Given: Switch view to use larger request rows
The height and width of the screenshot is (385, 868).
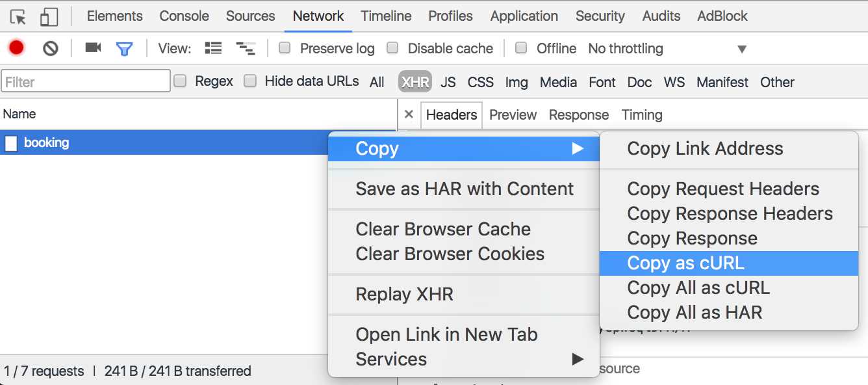Looking at the screenshot, I should point(212,47).
